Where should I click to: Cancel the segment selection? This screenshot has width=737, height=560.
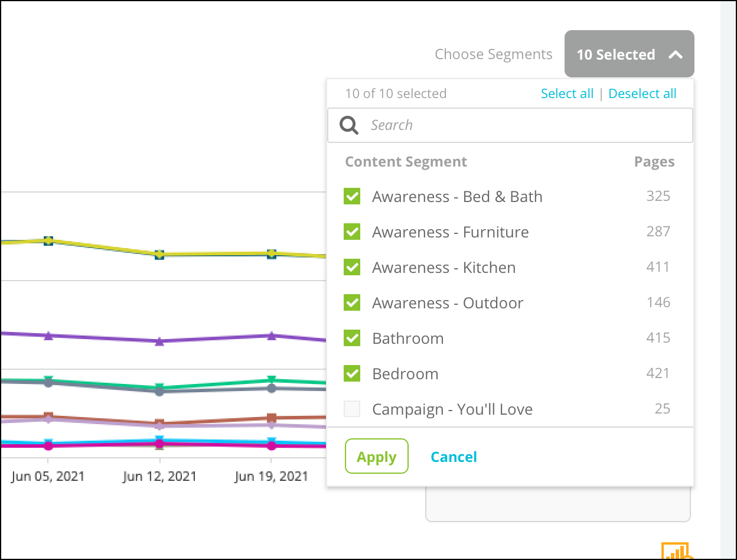click(454, 457)
